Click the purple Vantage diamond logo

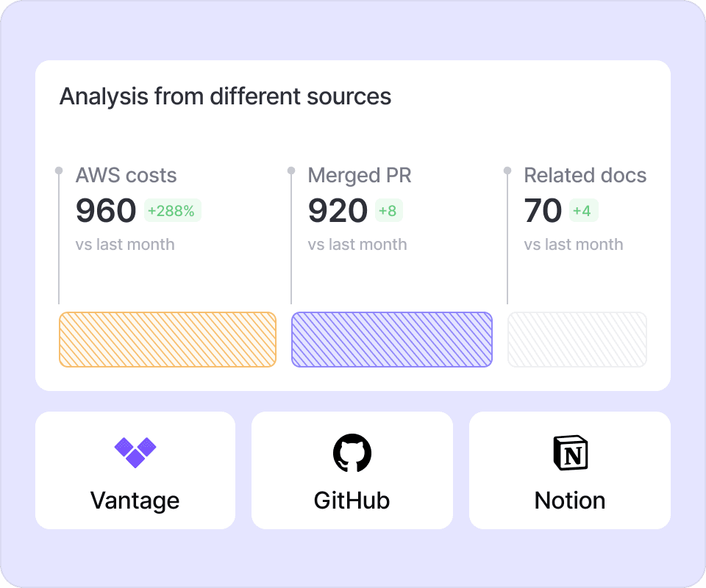tap(135, 451)
